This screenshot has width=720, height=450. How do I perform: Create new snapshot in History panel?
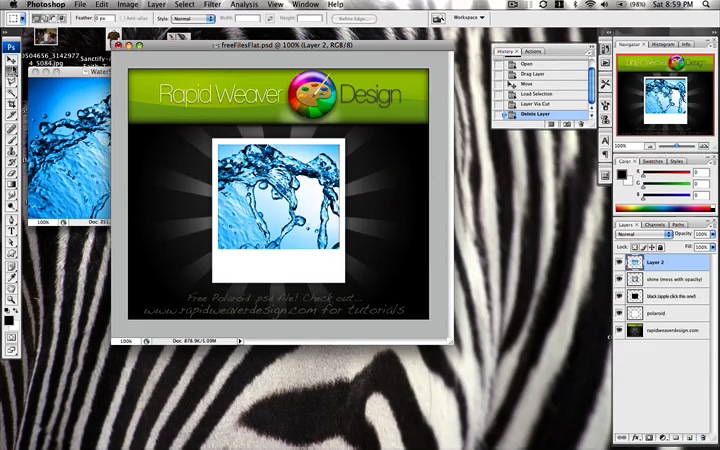pyautogui.click(x=567, y=124)
